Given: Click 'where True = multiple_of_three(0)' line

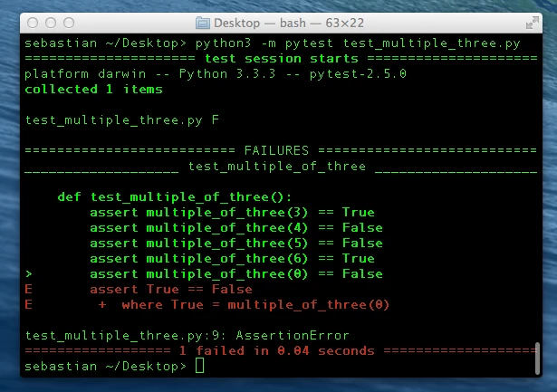Looking at the screenshot, I should click(x=255, y=305).
